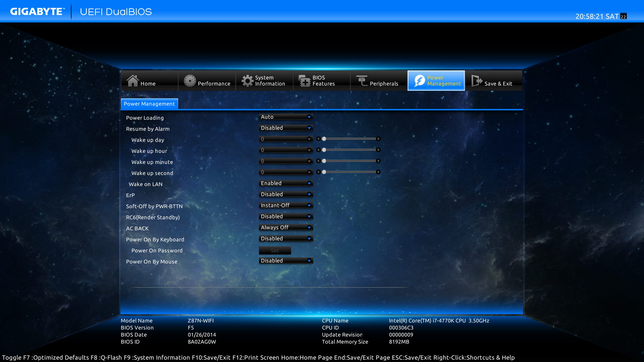Click left arrow of Wake up day slider
The image size is (644, 362).
pos(318,139)
